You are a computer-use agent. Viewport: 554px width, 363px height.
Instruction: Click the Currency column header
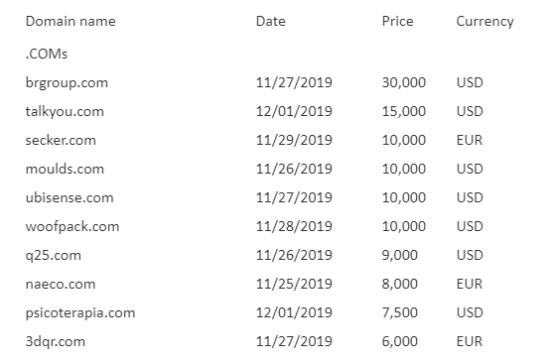(x=485, y=22)
